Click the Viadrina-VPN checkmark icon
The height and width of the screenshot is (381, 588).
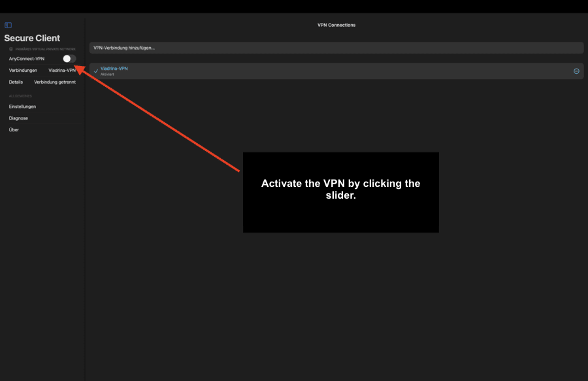click(96, 71)
